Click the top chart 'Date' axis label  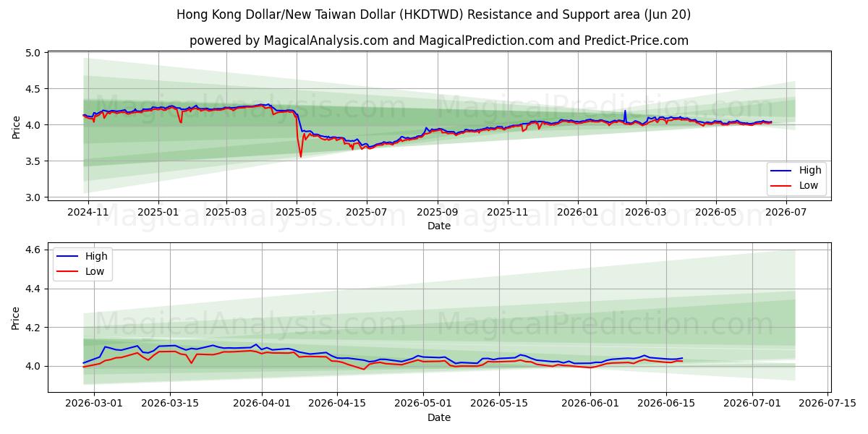[439, 226]
